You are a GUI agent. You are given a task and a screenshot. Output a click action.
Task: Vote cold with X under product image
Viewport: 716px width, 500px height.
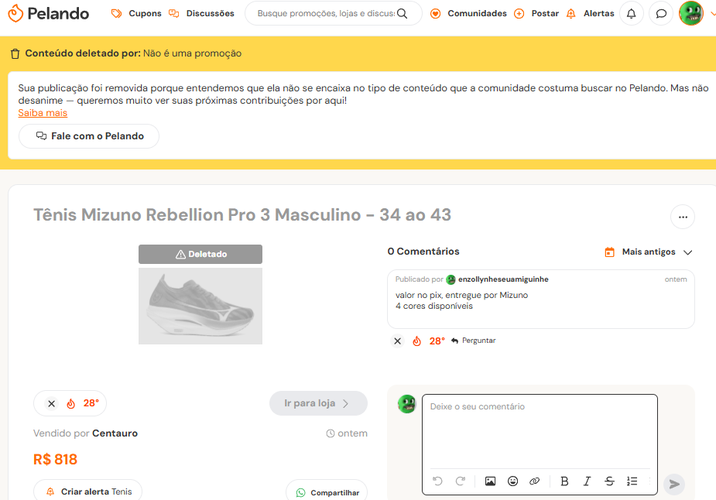[x=52, y=404]
